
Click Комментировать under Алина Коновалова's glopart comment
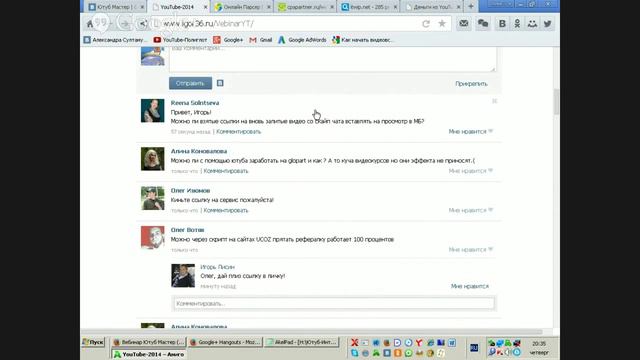(226, 171)
